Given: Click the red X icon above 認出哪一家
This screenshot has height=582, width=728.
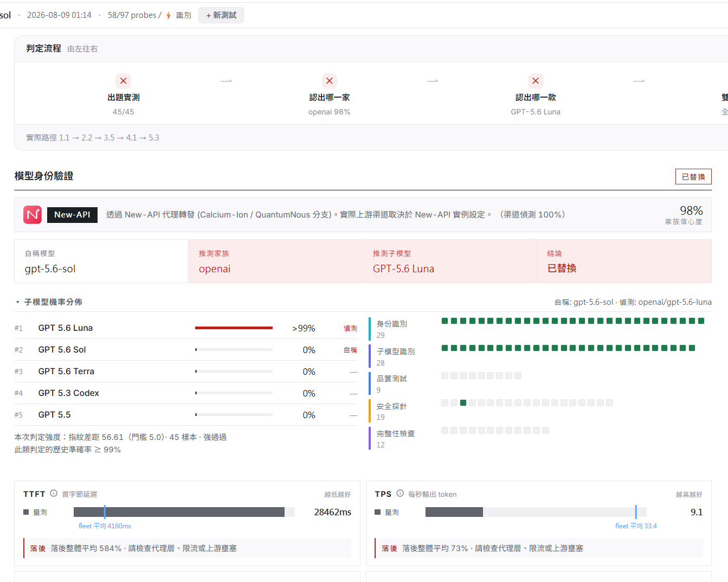Looking at the screenshot, I should click(330, 81).
